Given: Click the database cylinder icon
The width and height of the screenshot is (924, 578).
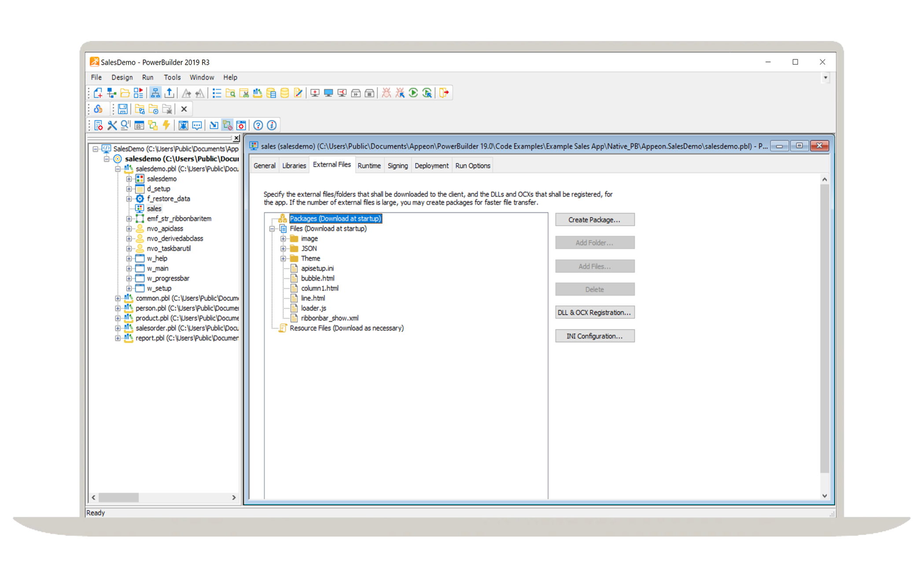Looking at the screenshot, I should (285, 93).
